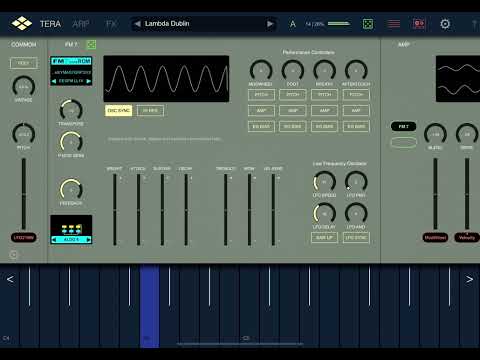Click PITCH button under FOOT
Viewport: 480px width, 360px height.
(293, 95)
